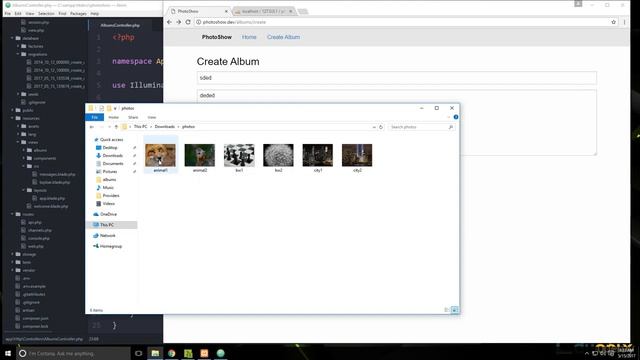This screenshot has width=640, height=360.
Task: Open the File tab in File Explorer
Action: coord(95,118)
